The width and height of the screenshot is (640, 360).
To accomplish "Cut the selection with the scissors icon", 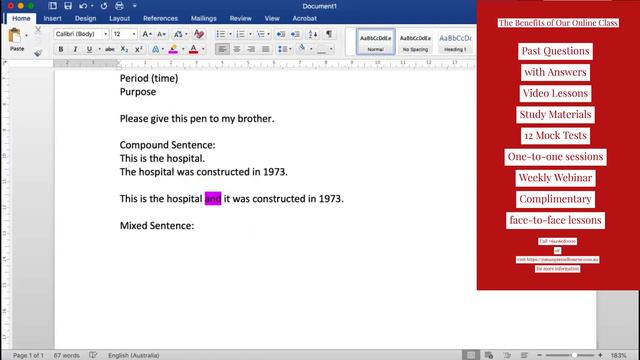I will click(38, 30).
